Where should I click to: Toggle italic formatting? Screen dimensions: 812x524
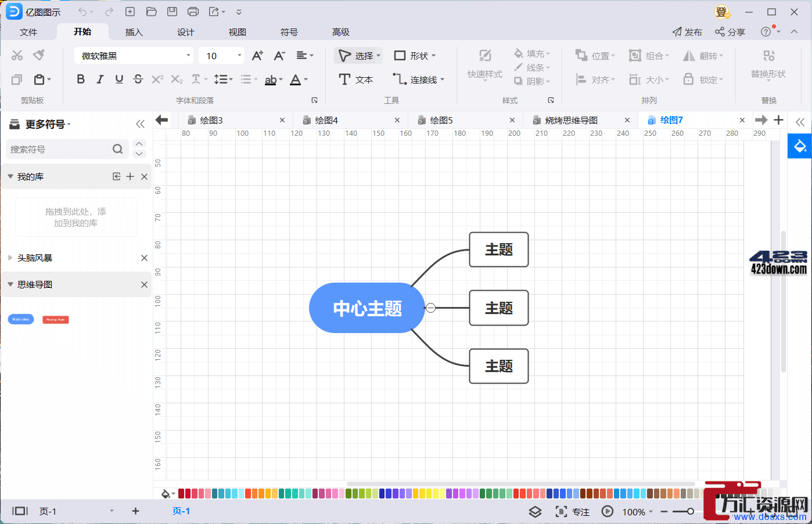[100, 79]
